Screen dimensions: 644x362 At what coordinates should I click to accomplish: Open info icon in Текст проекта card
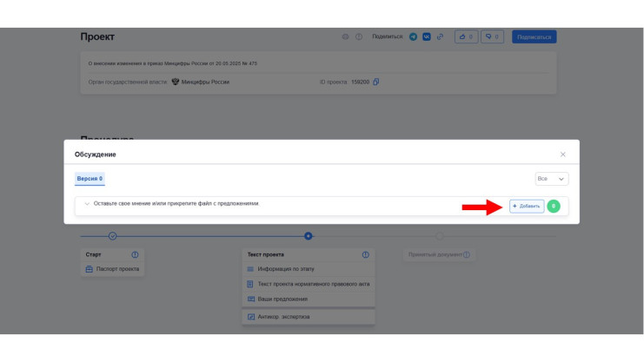pos(365,254)
